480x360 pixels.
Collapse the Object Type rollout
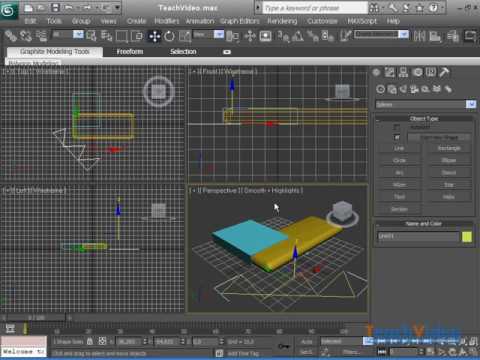pos(424,118)
